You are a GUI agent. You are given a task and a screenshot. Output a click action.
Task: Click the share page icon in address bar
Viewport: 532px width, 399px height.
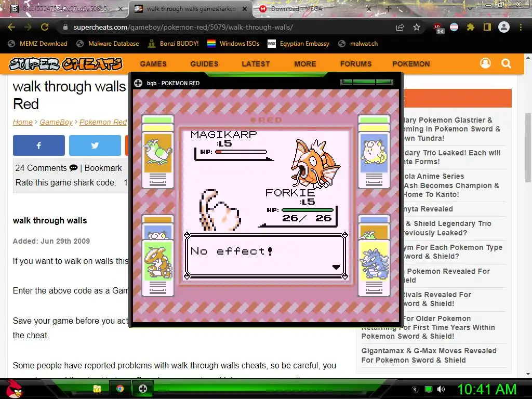coord(400,27)
